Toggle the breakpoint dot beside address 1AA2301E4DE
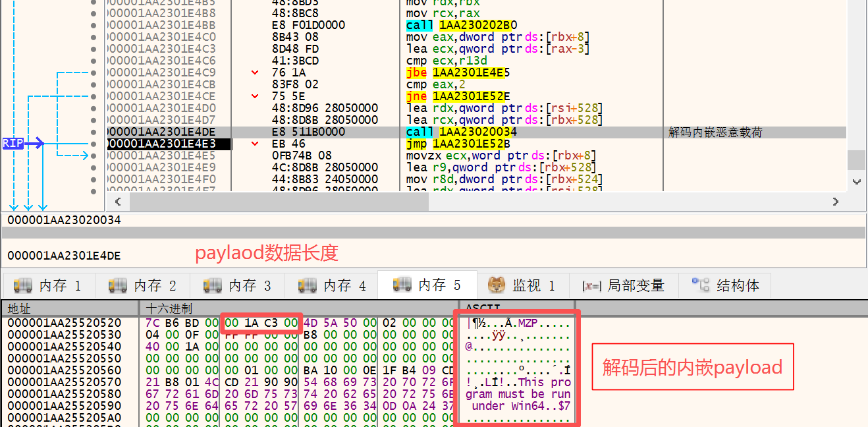This screenshot has height=427, width=868. pyautogui.click(x=94, y=132)
